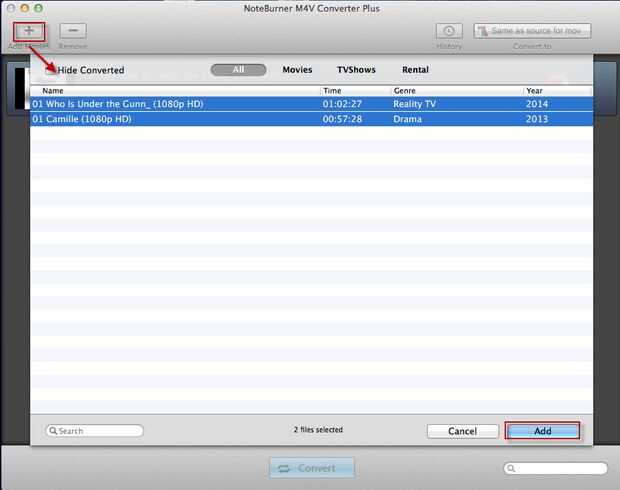The width and height of the screenshot is (620, 490).
Task: Switch to the Rental tab
Action: (x=415, y=70)
